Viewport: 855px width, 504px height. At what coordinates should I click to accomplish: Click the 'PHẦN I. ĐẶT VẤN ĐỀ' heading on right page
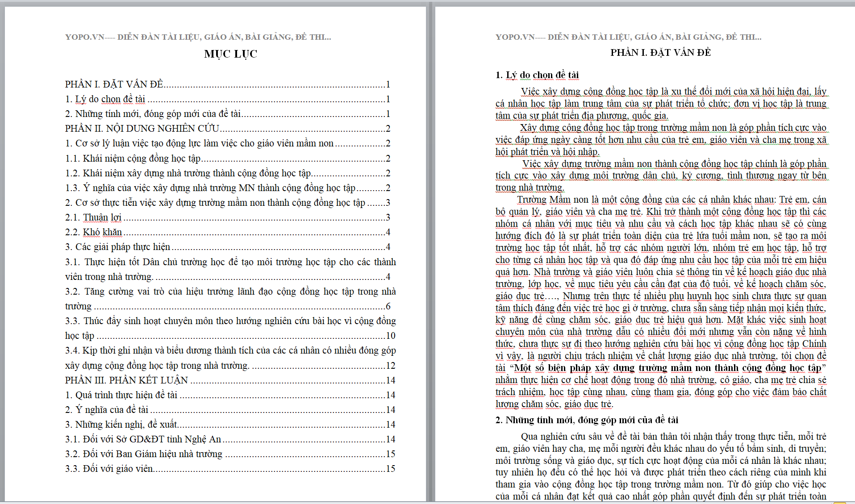(x=661, y=53)
